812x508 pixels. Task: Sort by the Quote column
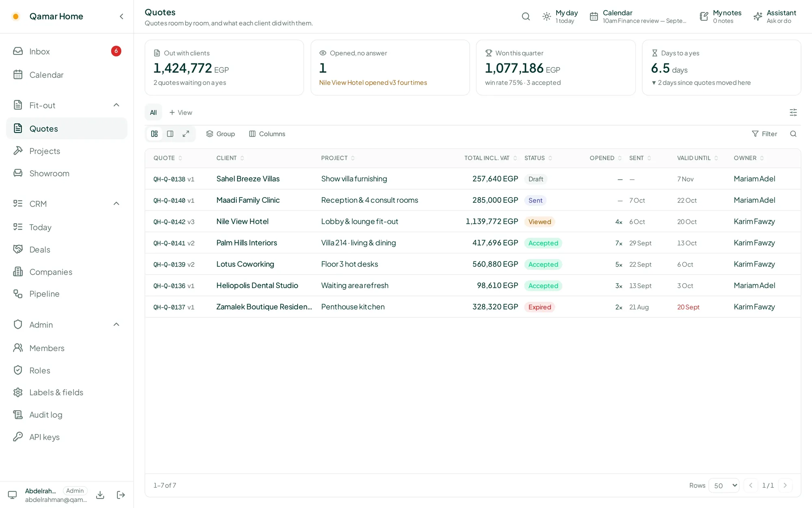coord(168,158)
